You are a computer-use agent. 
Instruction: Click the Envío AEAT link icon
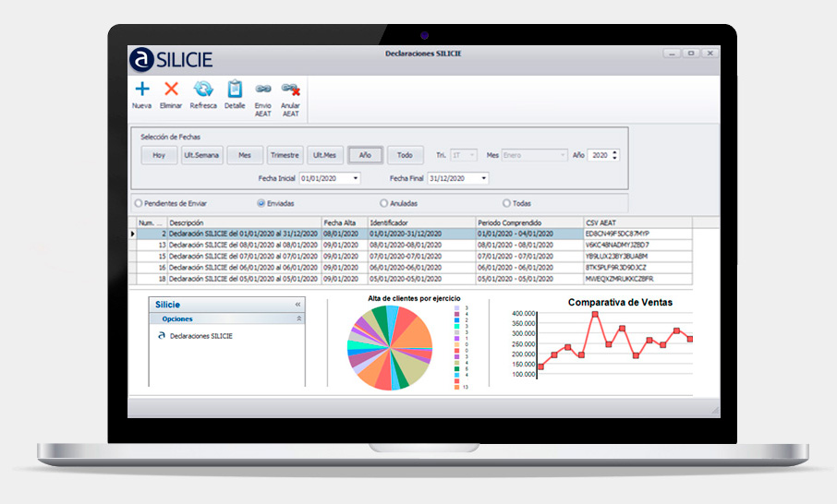(263, 90)
